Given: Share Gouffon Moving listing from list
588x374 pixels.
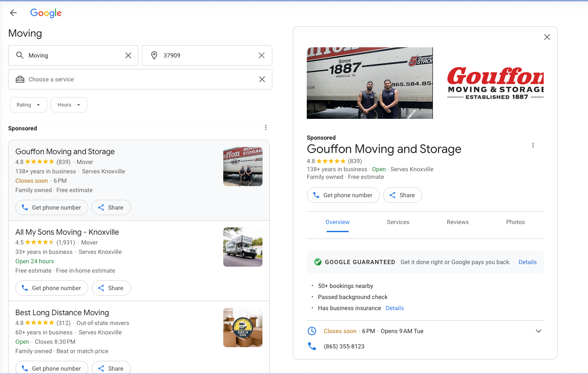Looking at the screenshot, I should point(111,207).
